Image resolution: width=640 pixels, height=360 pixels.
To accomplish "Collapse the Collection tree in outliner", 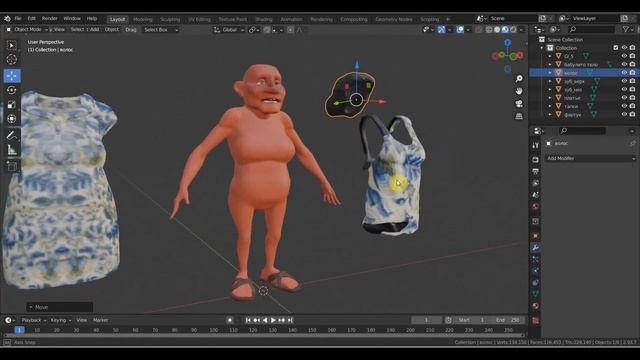I will pos(542,48).
